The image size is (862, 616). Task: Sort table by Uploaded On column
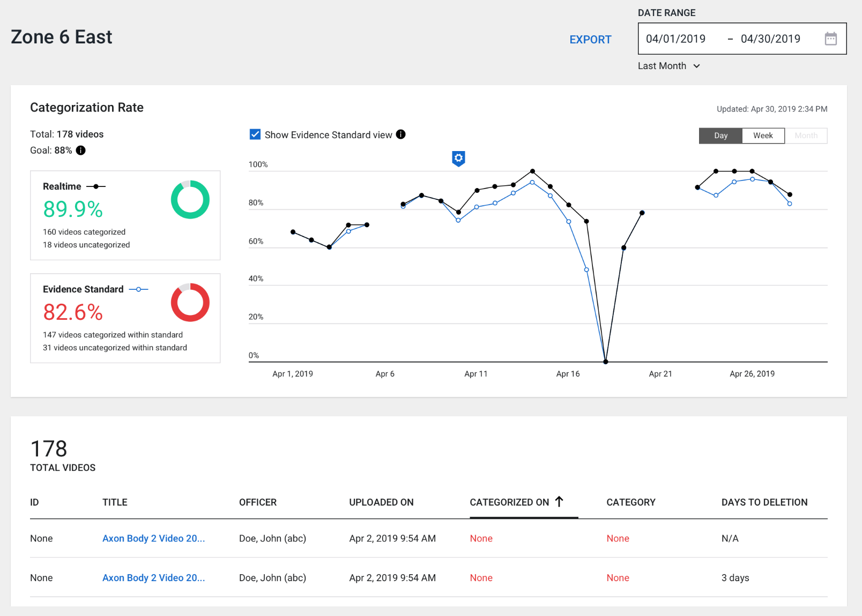(381, 502)
